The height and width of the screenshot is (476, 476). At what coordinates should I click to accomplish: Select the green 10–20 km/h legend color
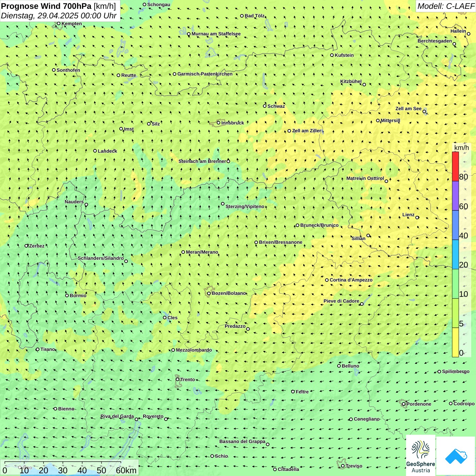(x=455, y=284)
